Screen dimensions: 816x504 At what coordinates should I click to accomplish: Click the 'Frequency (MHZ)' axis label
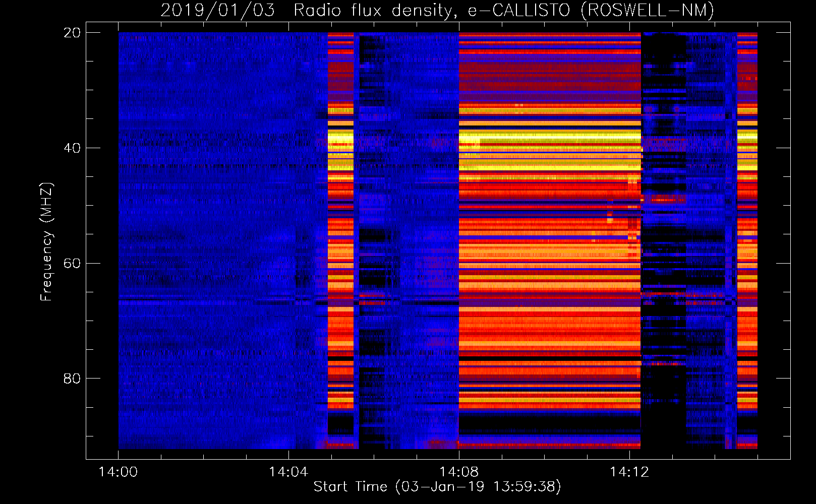[x=46, y=242]
